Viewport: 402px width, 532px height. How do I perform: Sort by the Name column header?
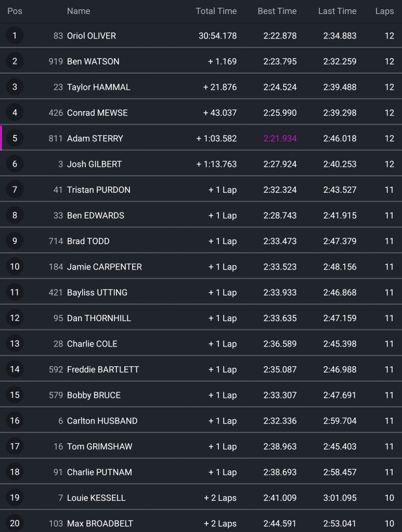click(79, 11)
